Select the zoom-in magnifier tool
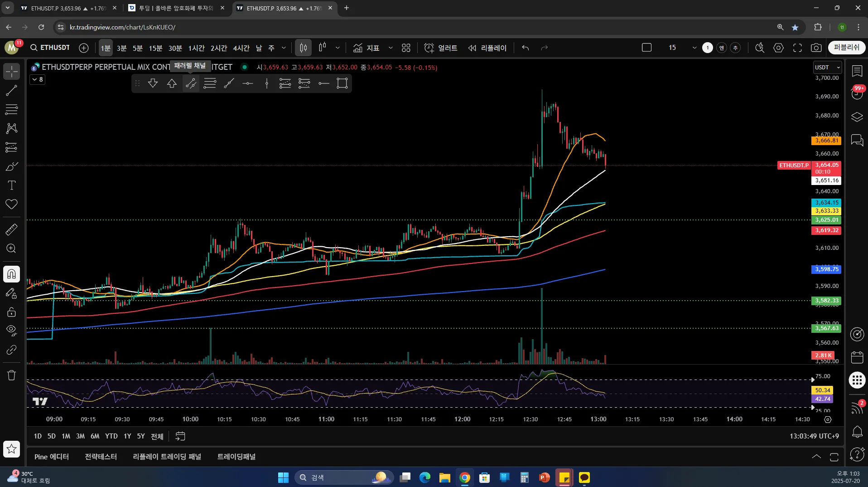Screen dimensions: 868x487 (11, 248)
